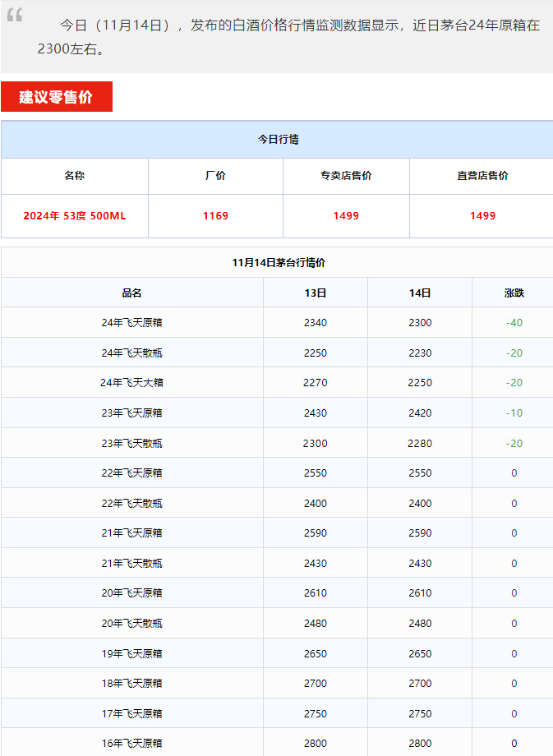Image resolution: width=553 pixels, height=756 pixels.
Task: Click the -40 change value
Action: pos(514,323)
